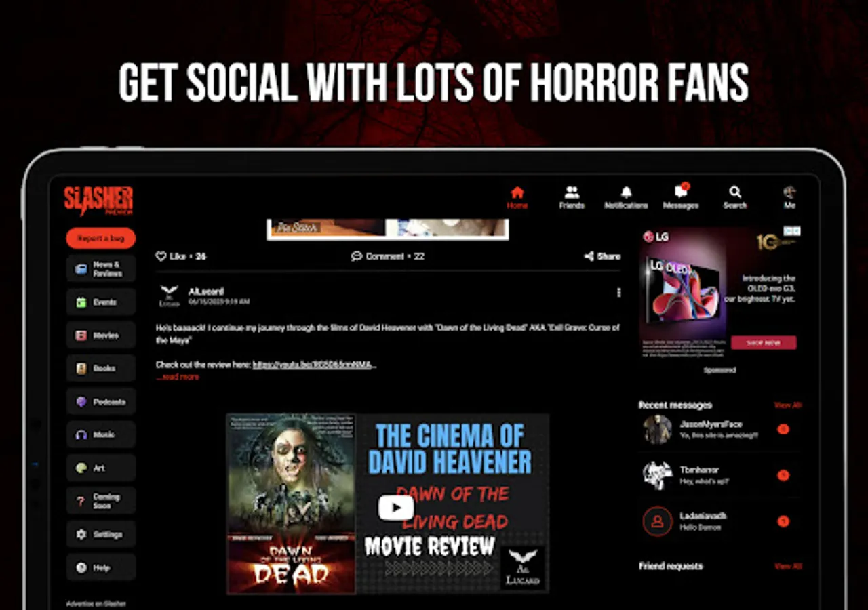Click the post timestamp under ALucard
868x610 pixels.
tap(219, 302)
